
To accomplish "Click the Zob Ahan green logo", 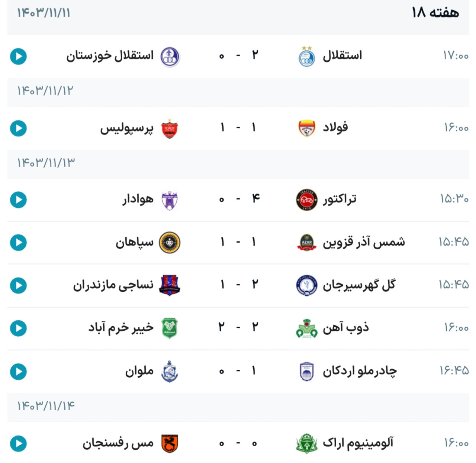I will coord(307,328).
